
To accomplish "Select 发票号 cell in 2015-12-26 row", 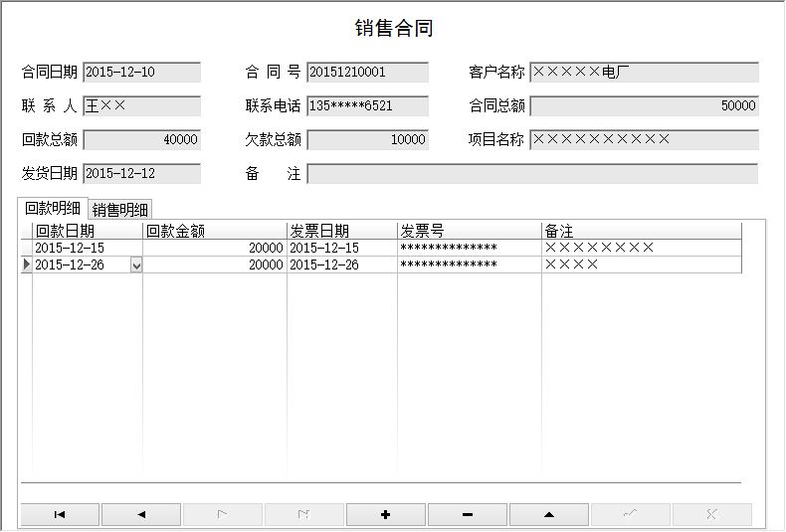I will click(x=470, y=265).
